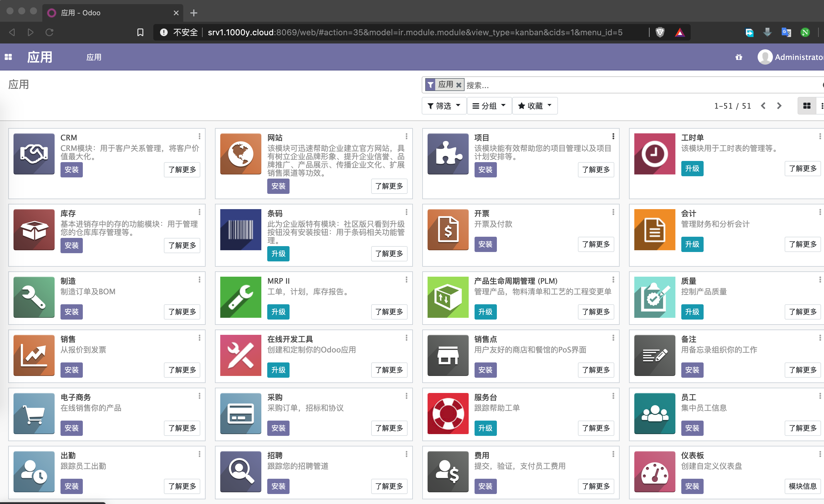The width and height of the screenshot is (824, 504).
Task: Click the gift icon in navbar
Action: click(x=739, y=57)
